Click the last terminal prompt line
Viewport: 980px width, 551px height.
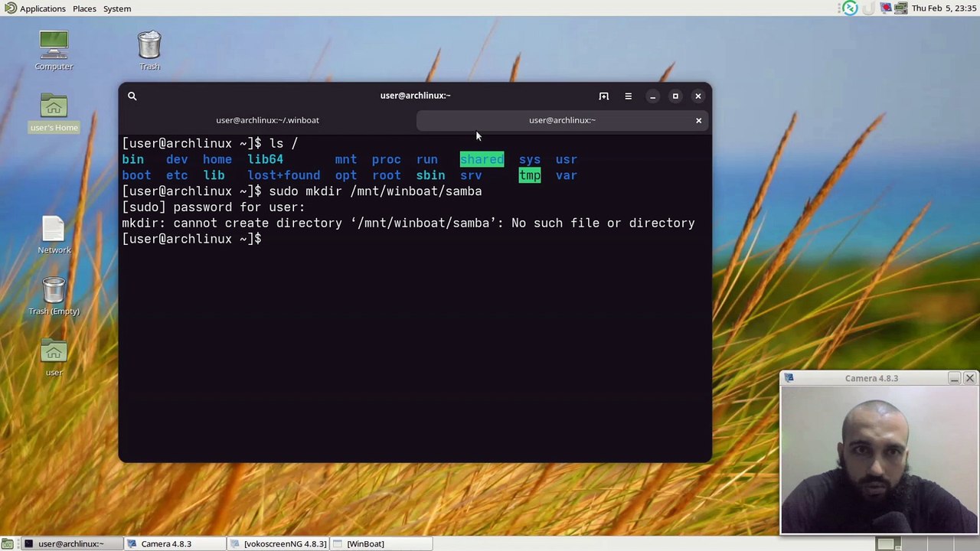(191, 240)
